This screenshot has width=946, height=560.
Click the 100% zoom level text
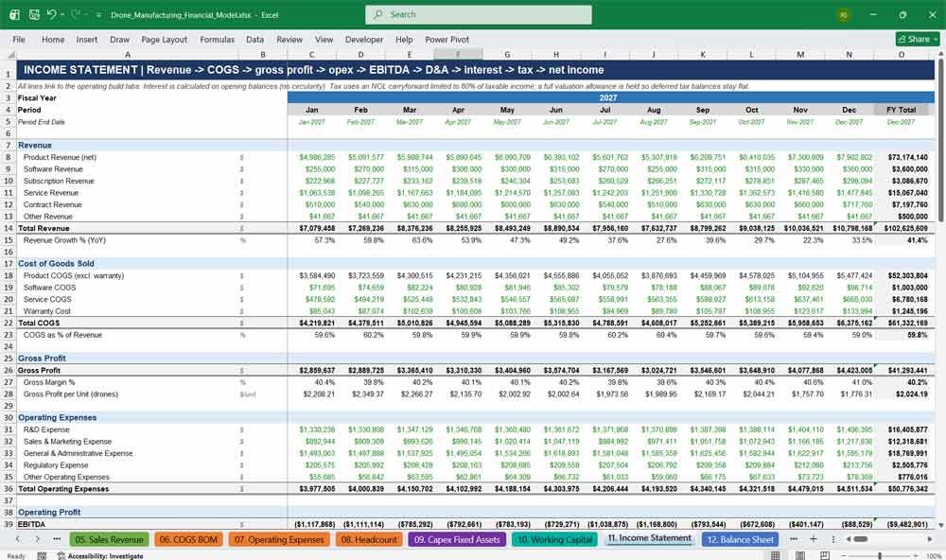[934, 556]
